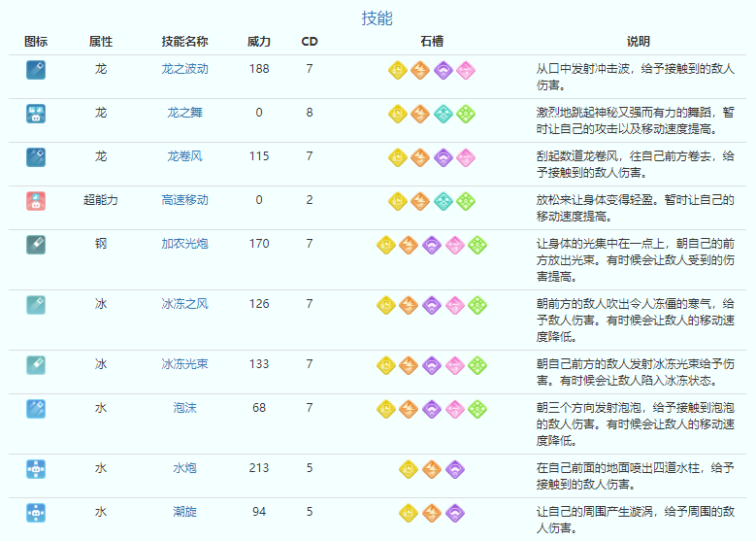Image resolution: width=756 pixels, height=541 pixels.
Task: Click the 石槽 column header
Action: (432, 42)
